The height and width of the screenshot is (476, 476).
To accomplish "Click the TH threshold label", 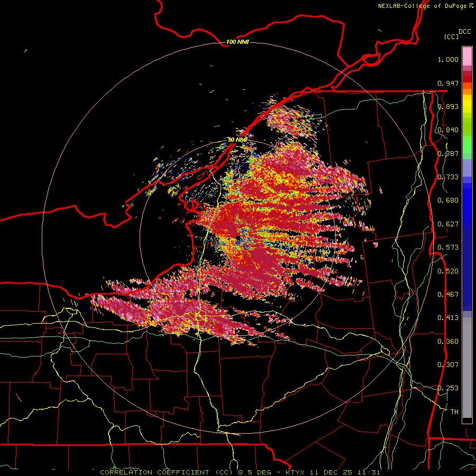I will pos(454,412).
